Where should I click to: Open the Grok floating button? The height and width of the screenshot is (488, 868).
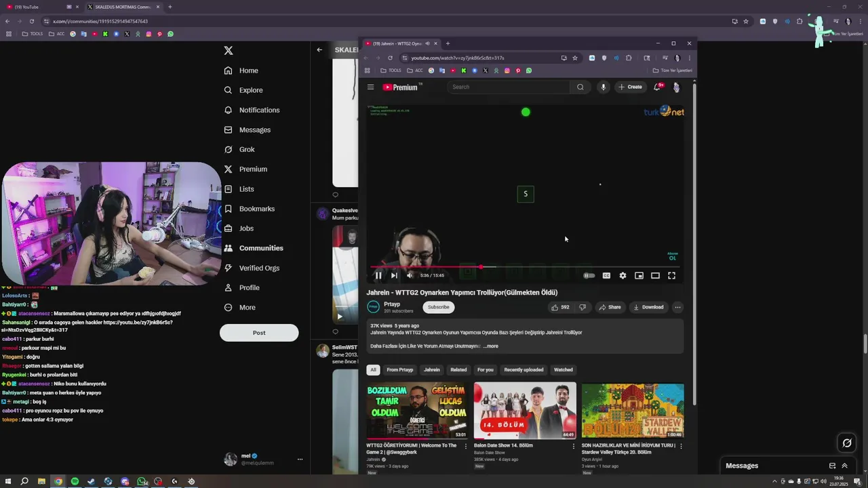coord(847,443)
